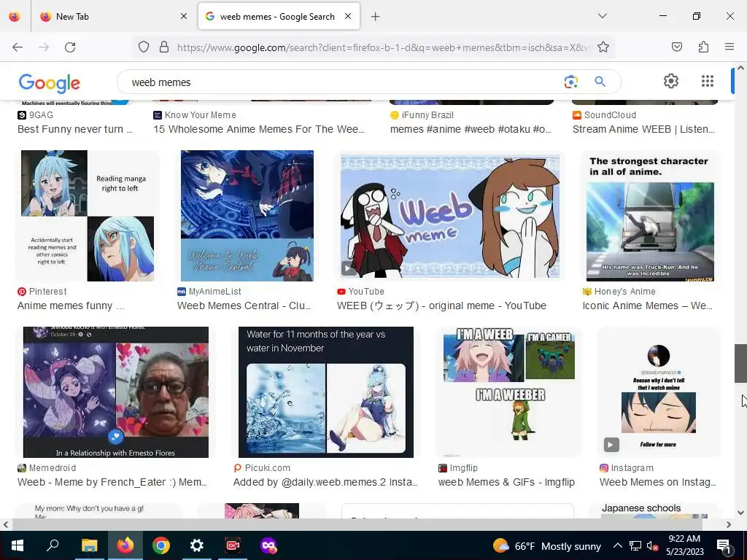Open 'Added by @daily.weeb.memes.2' Picuki link
The image size is (747, 560).
click(x=325, y=482)
